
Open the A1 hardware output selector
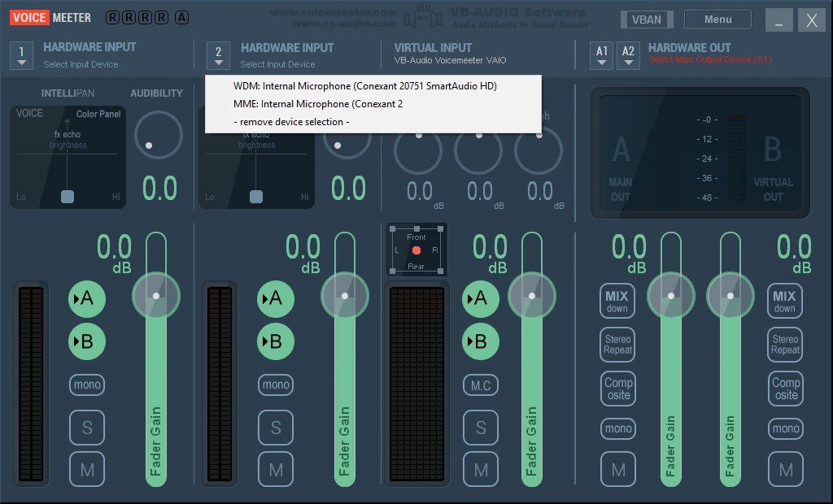[x=602, y=55]
